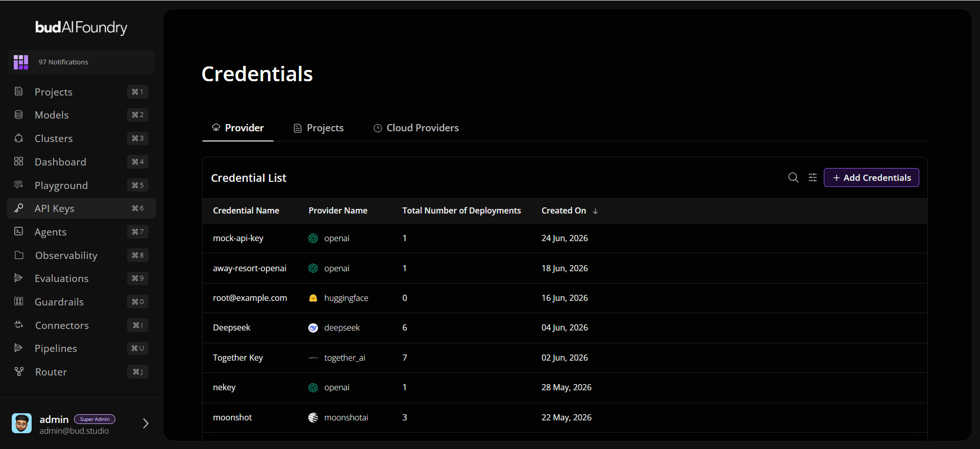Switch to the Cloud Providers tab
The image size is (980, 449).
[416, 128]
